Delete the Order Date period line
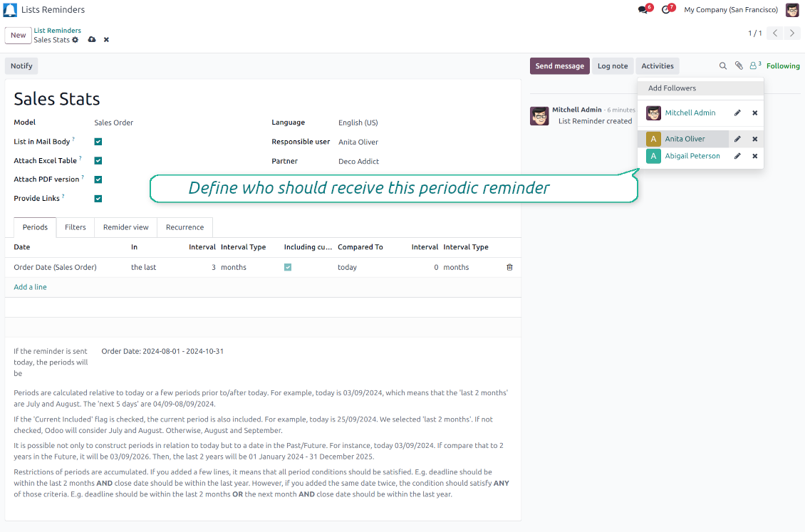The width and height of the screenshot is (805, 532). [509, 267]
